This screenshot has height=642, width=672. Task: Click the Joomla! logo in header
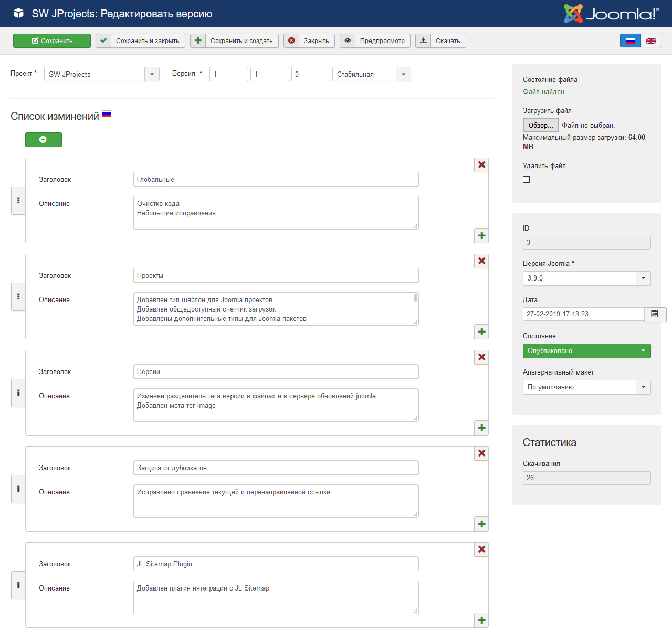(x=611, y=14)
